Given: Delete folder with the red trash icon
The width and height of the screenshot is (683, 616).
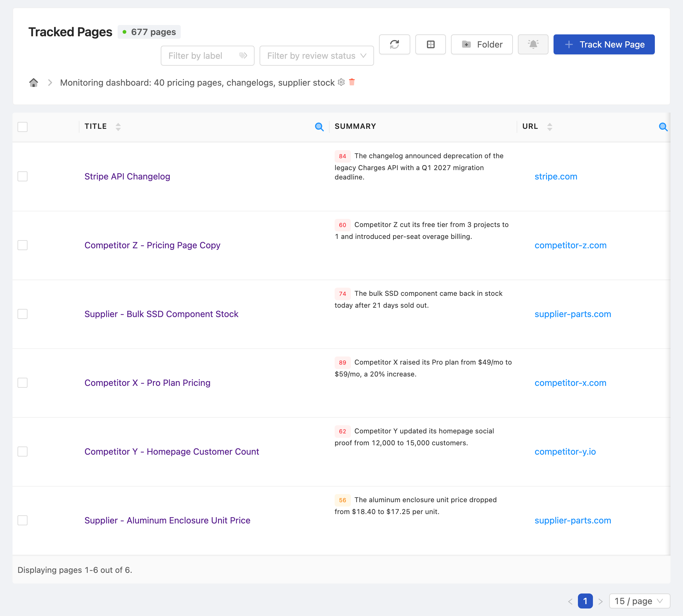Looking at the screenshot, I should (352, 82).
